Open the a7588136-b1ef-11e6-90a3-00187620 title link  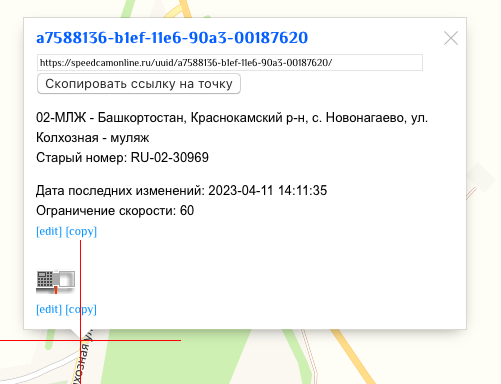pyautogui.click(x=172, y=37)
